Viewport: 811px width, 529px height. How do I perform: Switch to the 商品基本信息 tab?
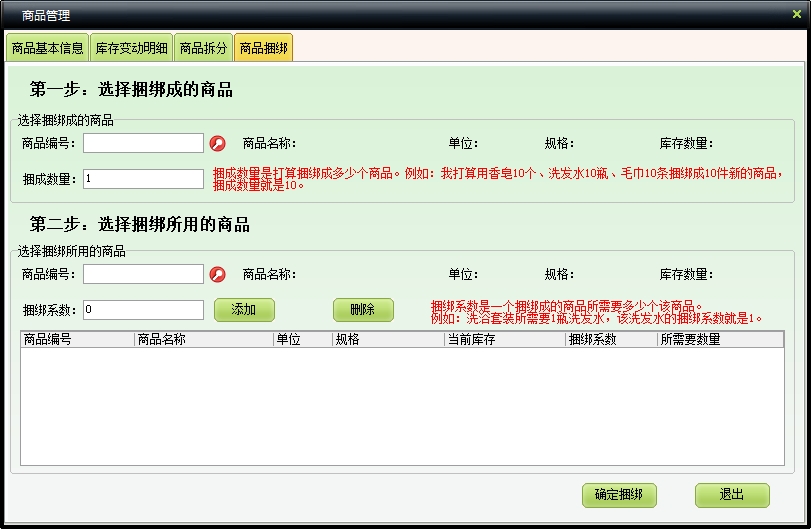tap(46, 48)
